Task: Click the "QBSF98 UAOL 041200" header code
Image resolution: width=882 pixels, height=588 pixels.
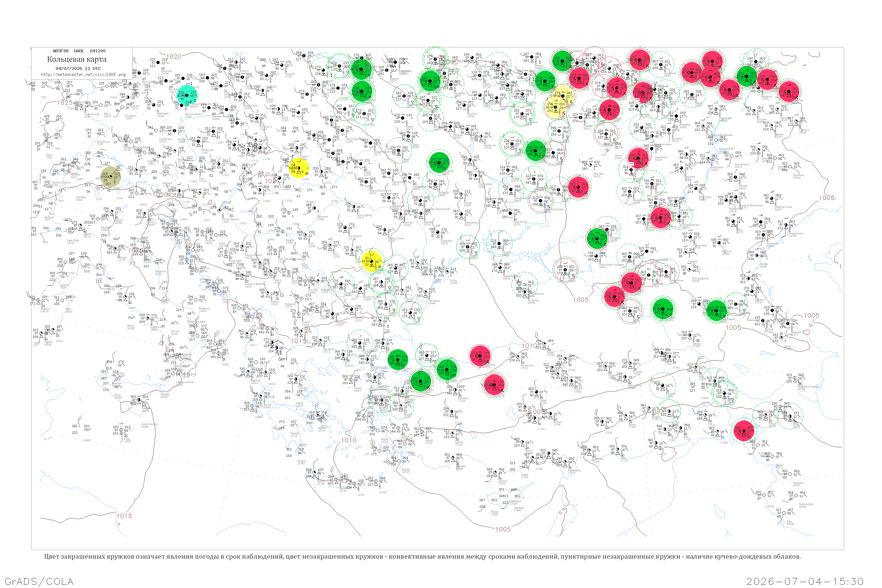Action: click(x=79, y=51)
